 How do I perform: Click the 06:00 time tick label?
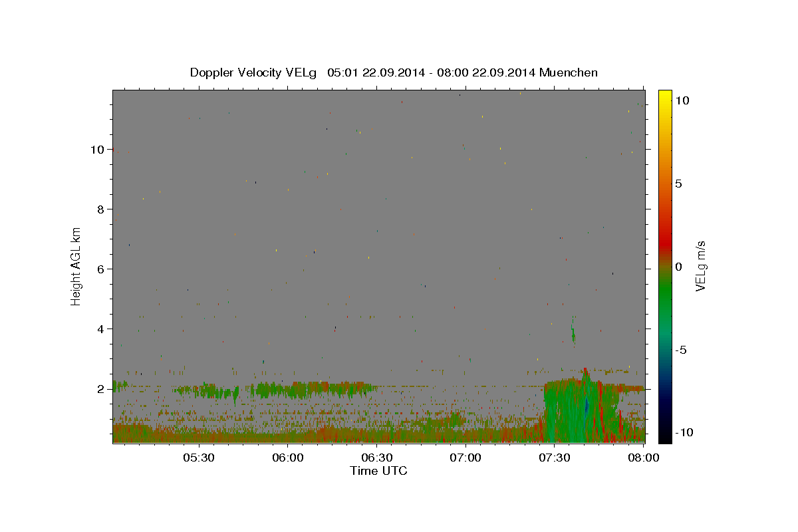pos(288,458)
